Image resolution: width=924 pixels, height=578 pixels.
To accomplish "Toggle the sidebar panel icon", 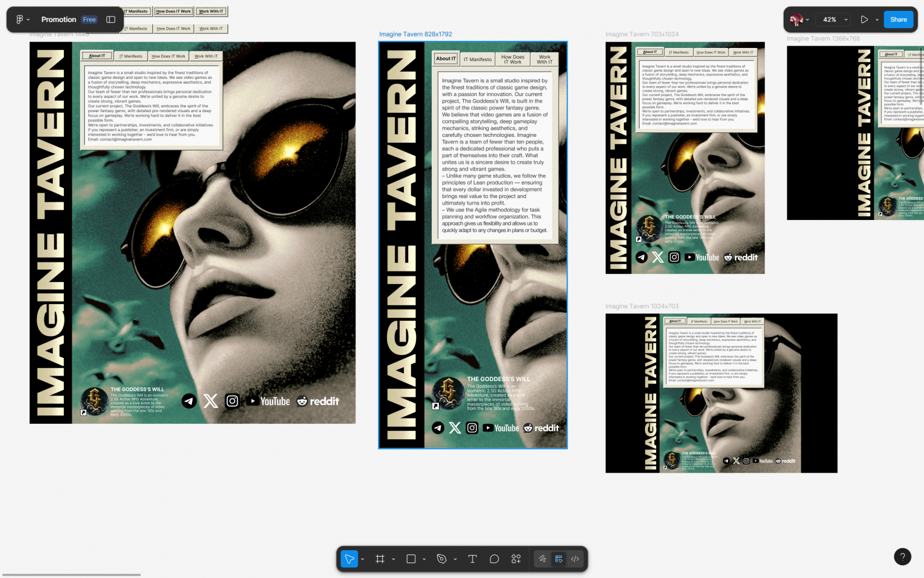I will tap(111, 20).
